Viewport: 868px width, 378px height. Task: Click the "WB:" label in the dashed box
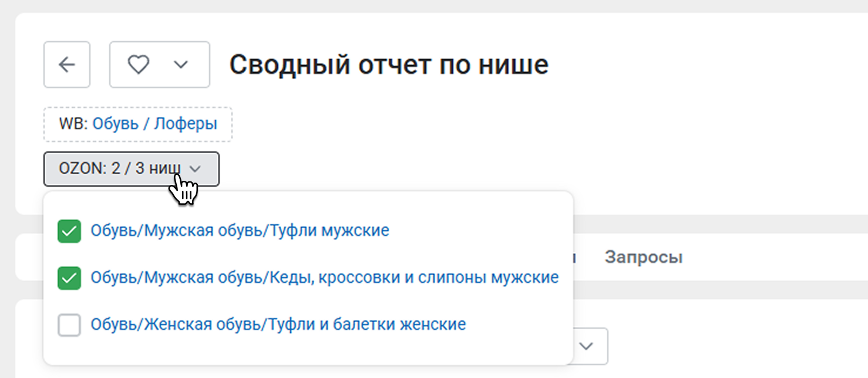[73, 124]
